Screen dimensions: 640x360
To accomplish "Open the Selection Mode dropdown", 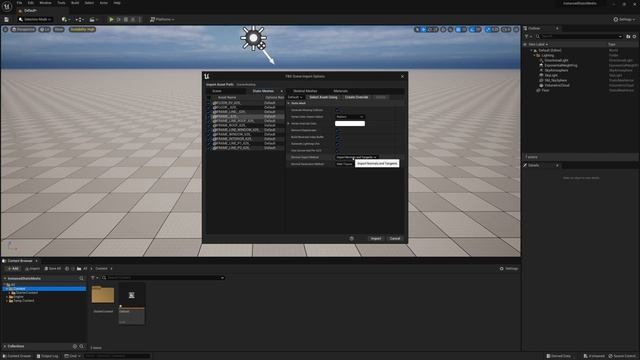I will pos(35,19).
